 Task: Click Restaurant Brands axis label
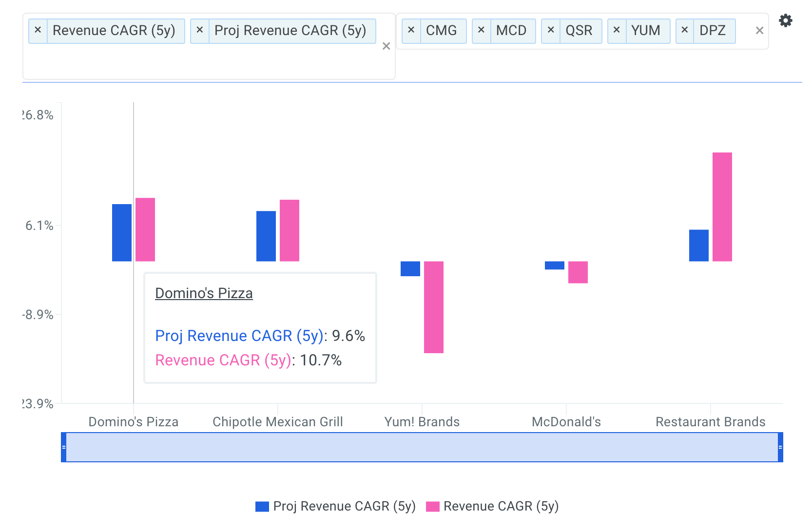click(711, 422)
